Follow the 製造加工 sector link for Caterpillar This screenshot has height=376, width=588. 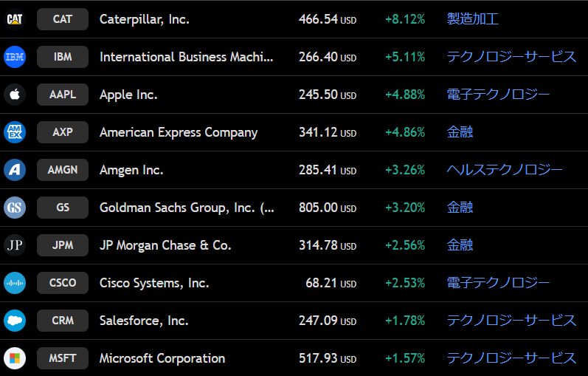(x=472, y=19)
